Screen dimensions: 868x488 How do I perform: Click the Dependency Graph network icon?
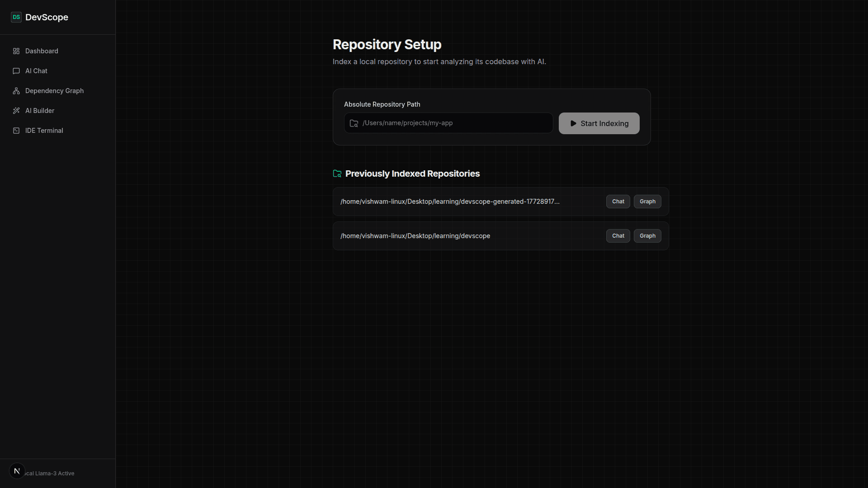tap(16, 91)
